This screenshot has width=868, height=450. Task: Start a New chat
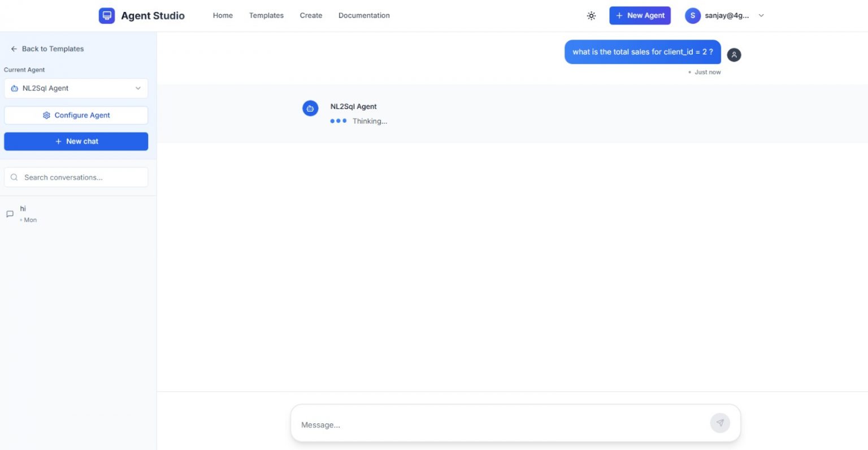[76, 141]
